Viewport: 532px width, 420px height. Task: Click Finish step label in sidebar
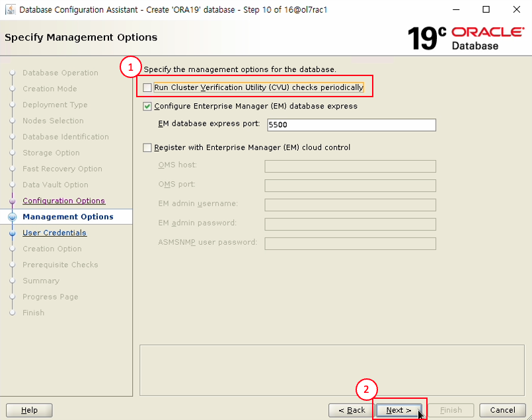tap(33, 313)
